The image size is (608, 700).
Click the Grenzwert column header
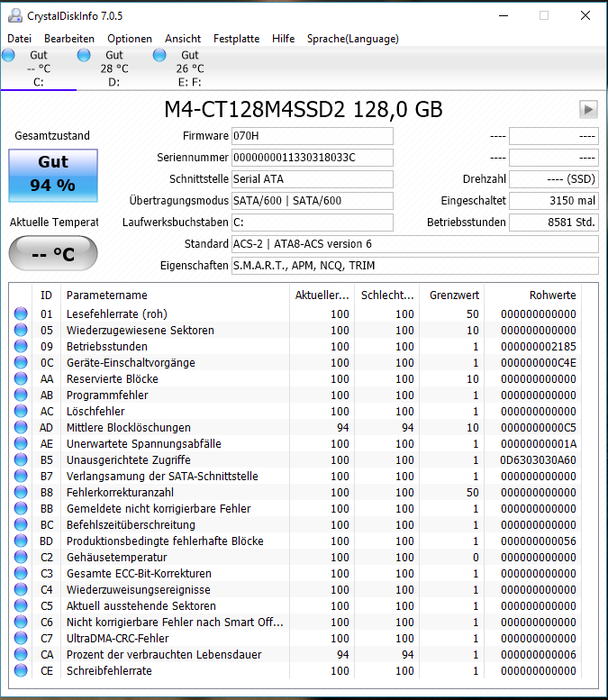click(452, 295)
